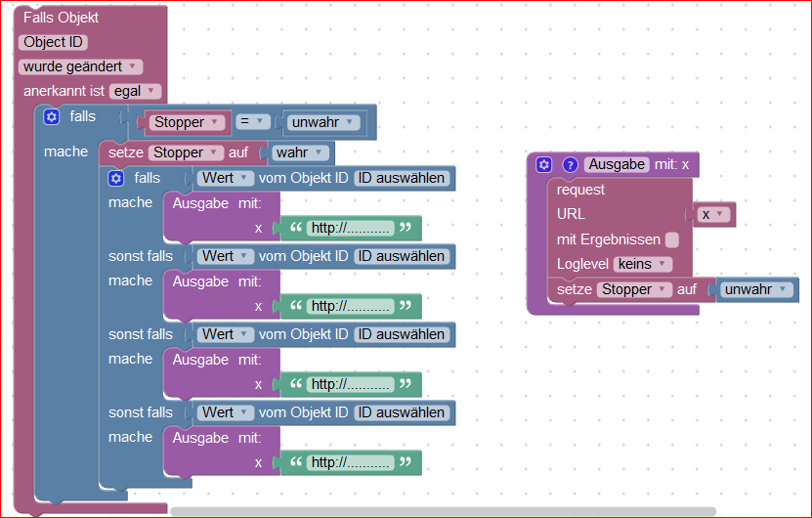Click question mark icon on Ausgabe function
Image resolution: width=812 pixels, height=518 pixels.
(571, 165)
